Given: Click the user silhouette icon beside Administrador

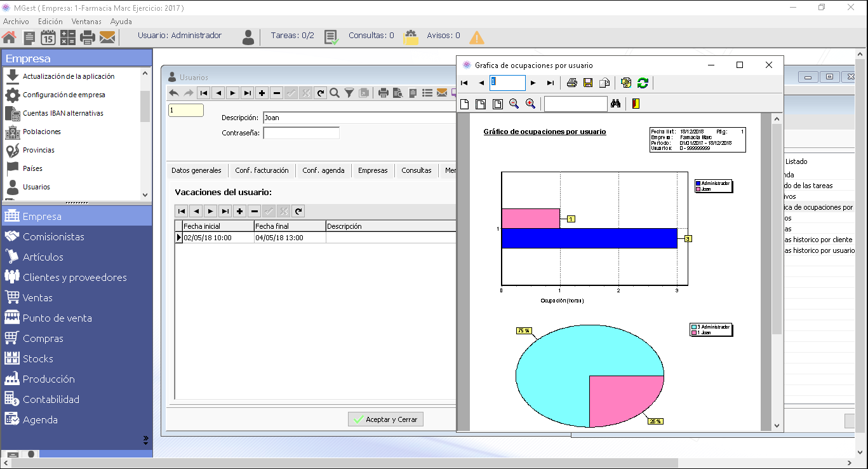Looking at the screenshot, I should click(x=248, y=37).
